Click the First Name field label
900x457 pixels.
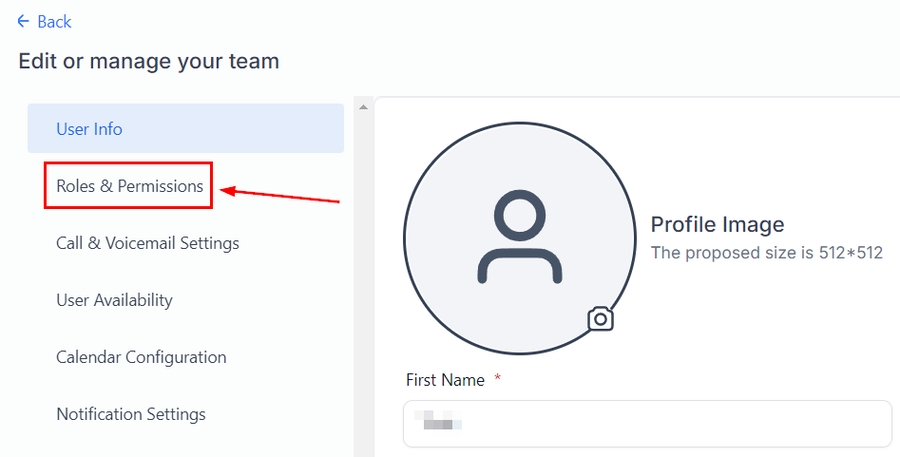445,380
